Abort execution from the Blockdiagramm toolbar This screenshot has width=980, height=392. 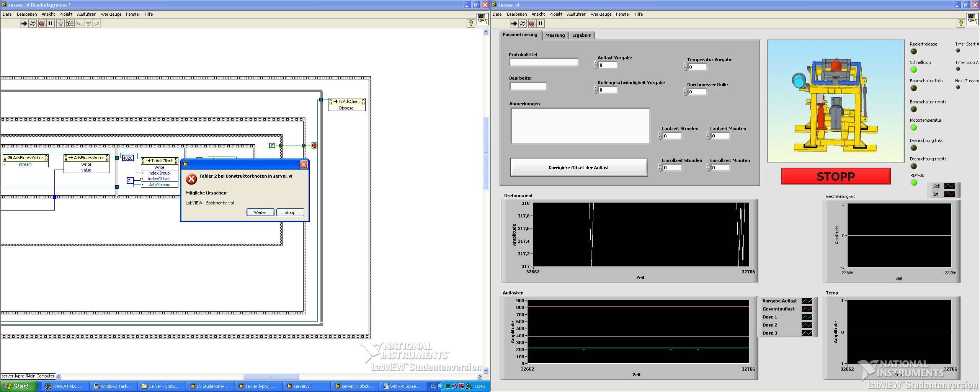pyautogui.click(x=42, y=24)
